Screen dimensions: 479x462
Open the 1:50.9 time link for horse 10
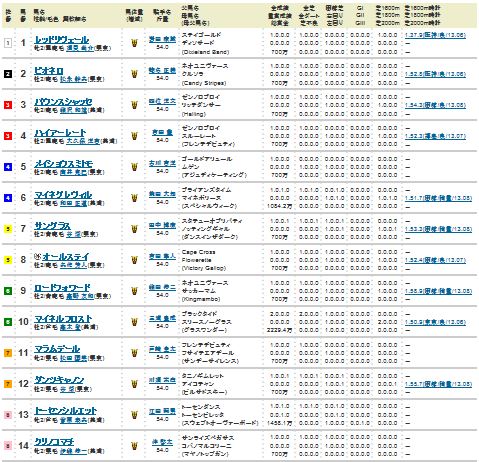435,322
